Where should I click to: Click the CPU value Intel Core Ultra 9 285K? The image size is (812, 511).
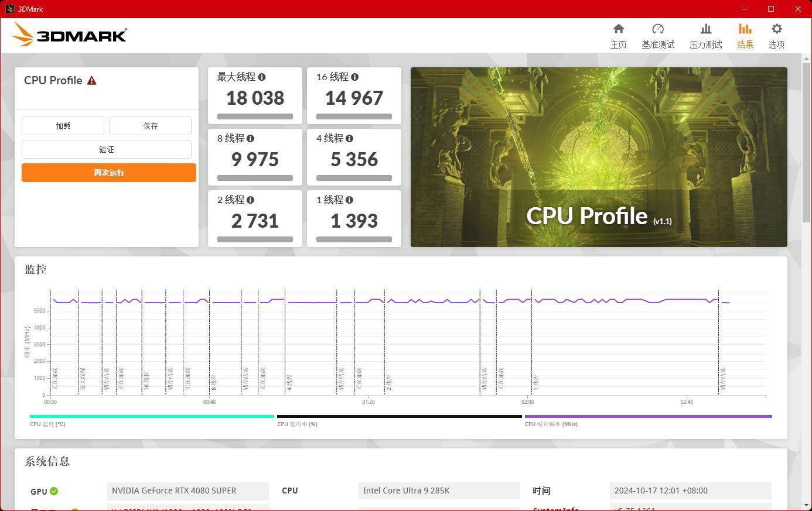pyautogui.click(x=439, y=491)
